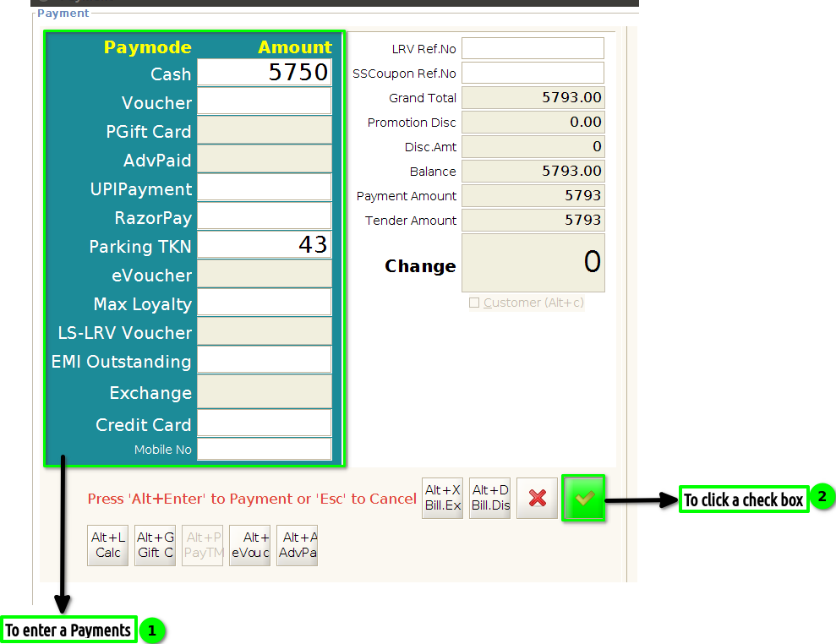The image size is (836, 644).
Task: Click the Grand Total label
Action: tap(423, 98)
